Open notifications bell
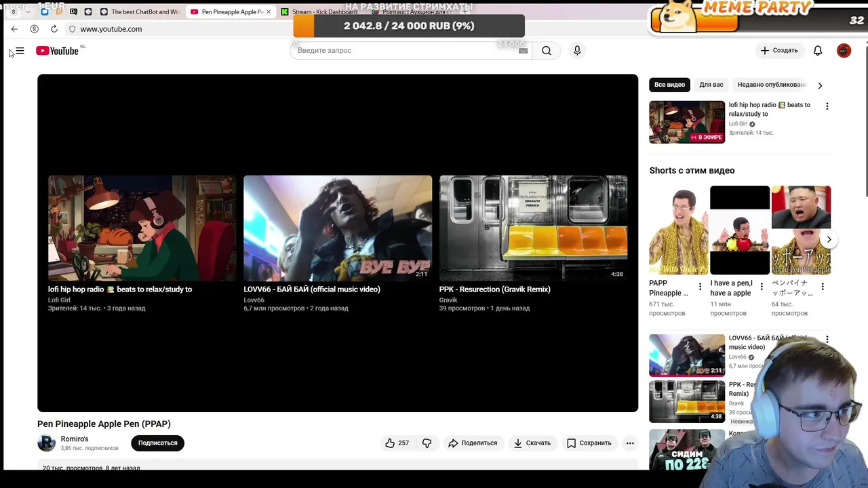 click(x=818, y=50)
